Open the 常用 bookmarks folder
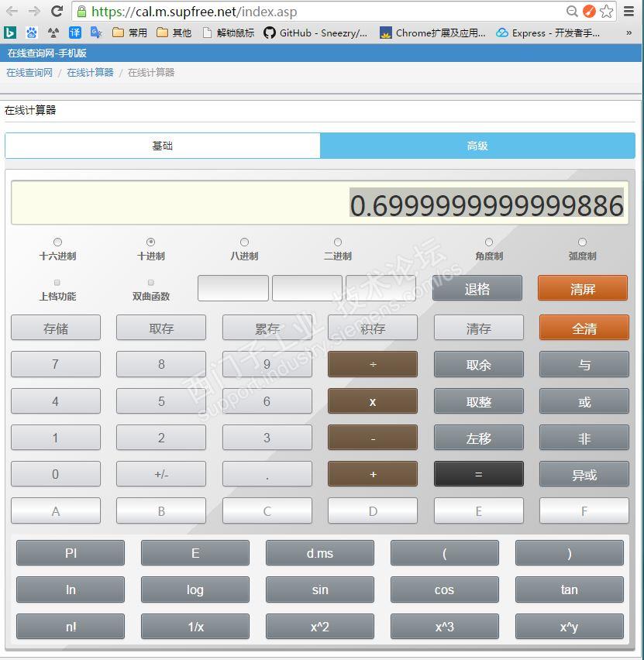Screen dimensions: 644x660 coord(129,33)
